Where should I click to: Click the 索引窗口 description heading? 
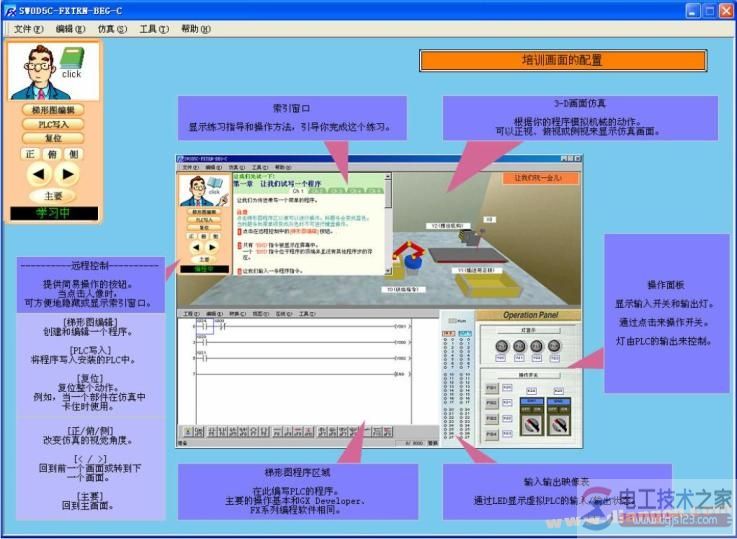[x=291, y=109]
